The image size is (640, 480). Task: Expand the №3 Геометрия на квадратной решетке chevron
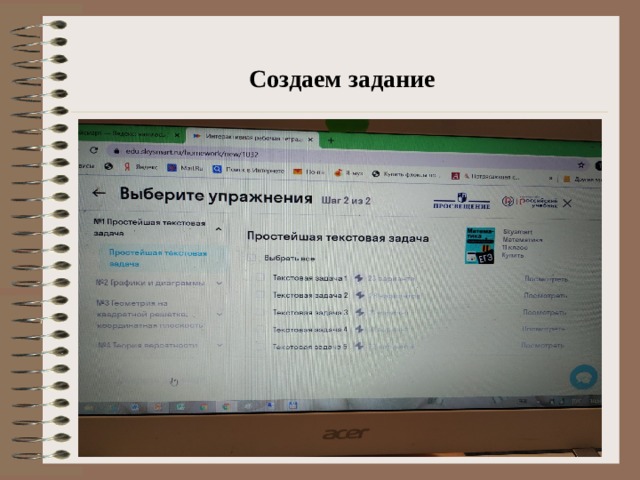coord(220,314)
